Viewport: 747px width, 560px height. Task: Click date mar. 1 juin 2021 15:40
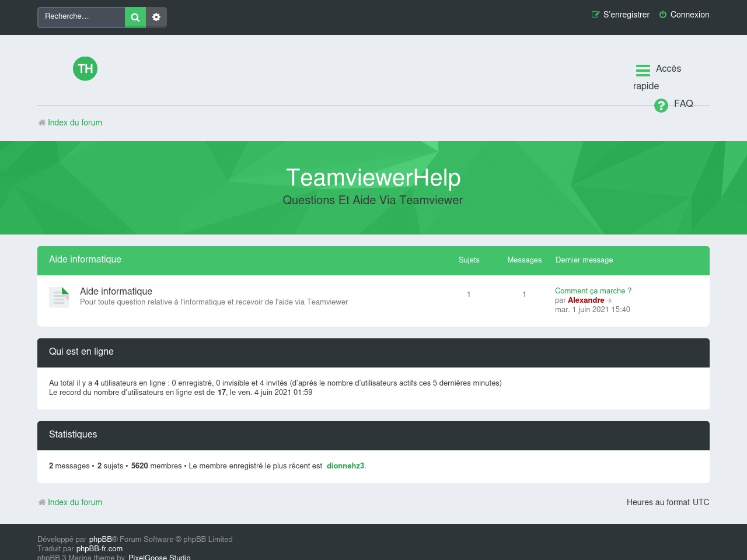592,310
